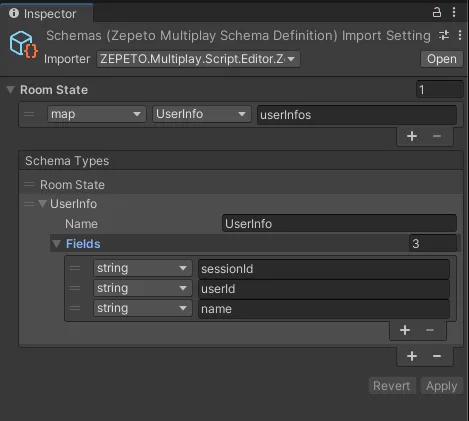Image resolution: width=469 pixels, height=421 pixels.
Task: Select the Inspector tab
Action: click(x=47, y=13)
